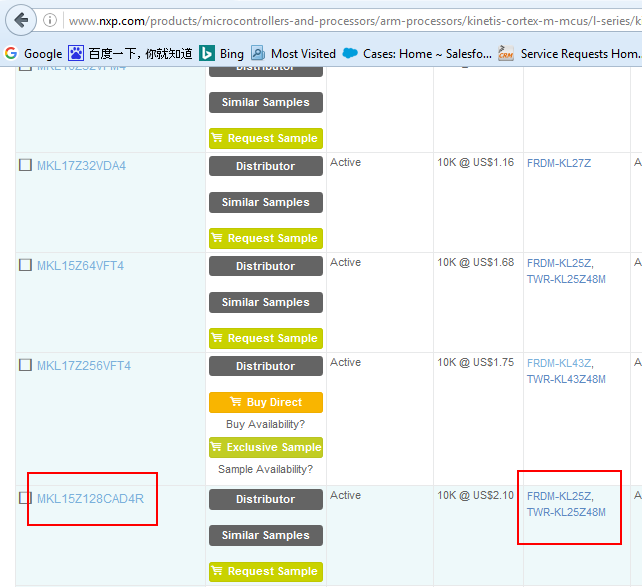Select the price 10K @ US$1.75
Viewport: 642px width, 587px height.
pyautogui.click(x=475, y=362)
